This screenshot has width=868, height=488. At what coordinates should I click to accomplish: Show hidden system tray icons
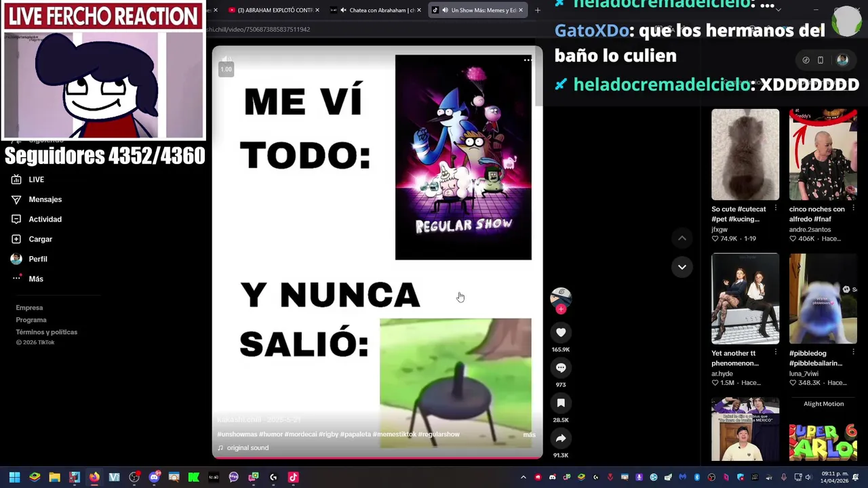coord(524,477)
